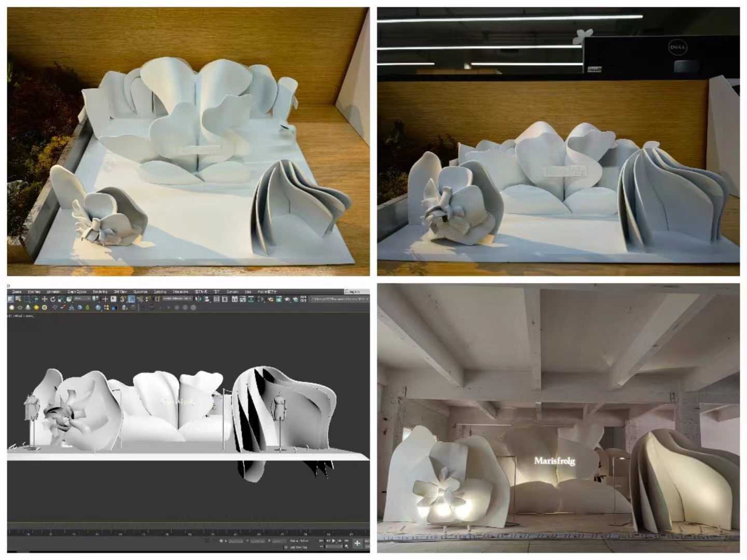The width and height of the screenshot is (747, 560).
Task: Open the Material Editor
Action: tap(261, 299)
